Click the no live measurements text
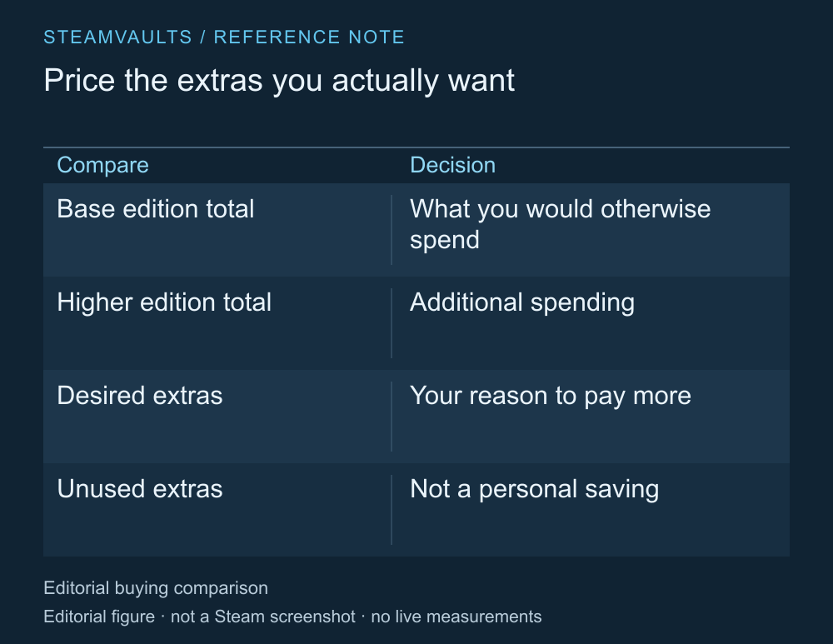This screenshot has height=644, width=833. coord(456,617)
